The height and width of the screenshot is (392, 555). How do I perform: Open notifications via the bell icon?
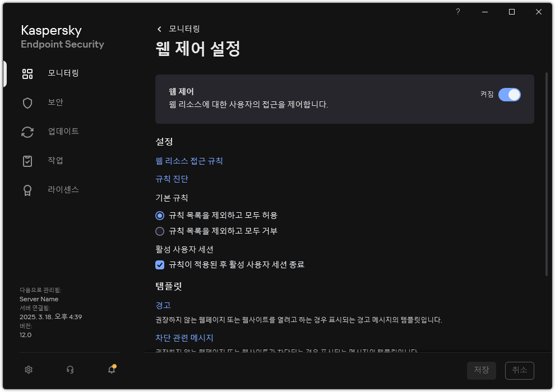(x=111, y=370)
